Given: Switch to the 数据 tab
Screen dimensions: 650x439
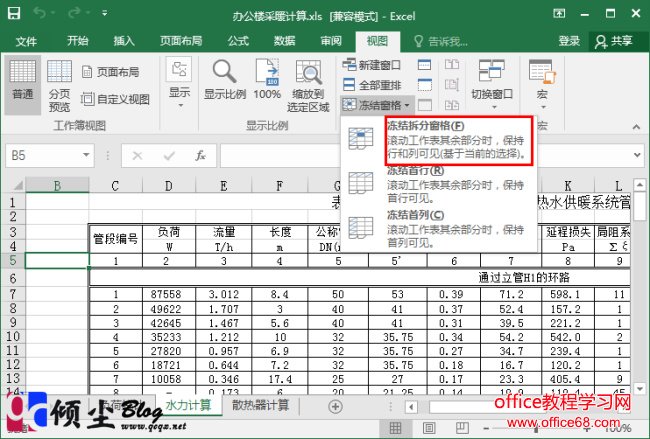Looking at the screenshot, I should (284, 41).
